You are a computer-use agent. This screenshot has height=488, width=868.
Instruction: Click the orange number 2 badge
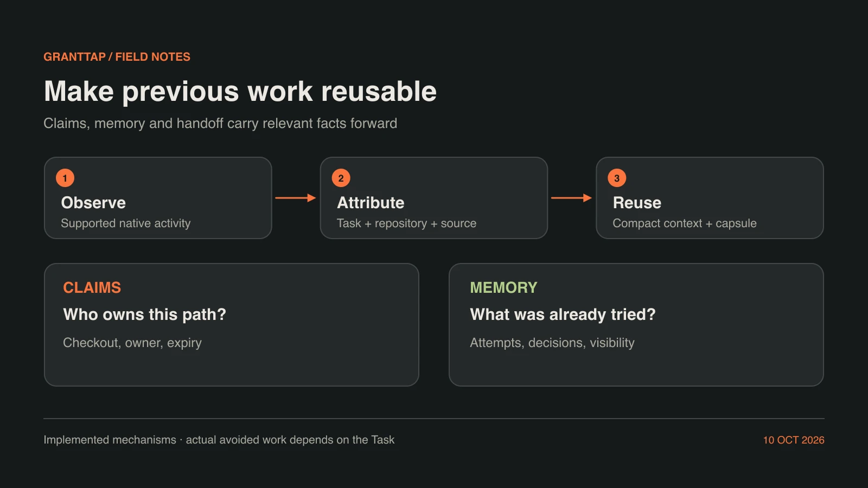click(x=341, y=178)
